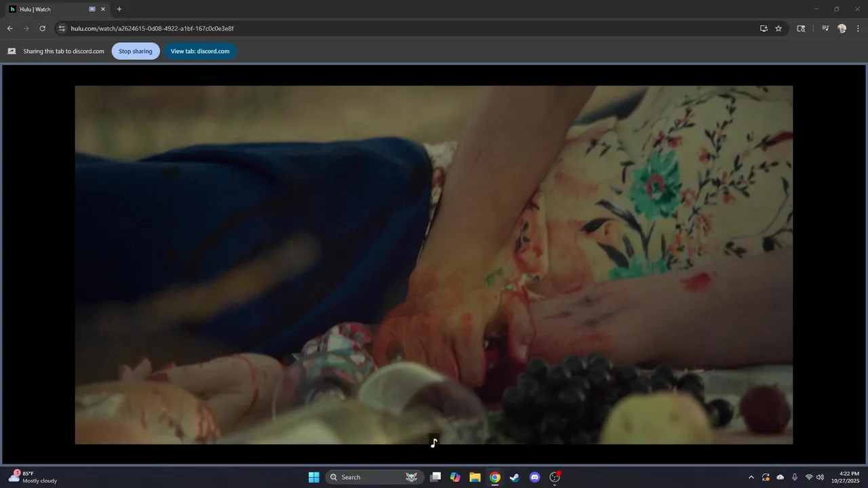This screenshot has width=868, height=488.
Task: Open the OneDrive cloud tray icon
Action: point(781,477)
